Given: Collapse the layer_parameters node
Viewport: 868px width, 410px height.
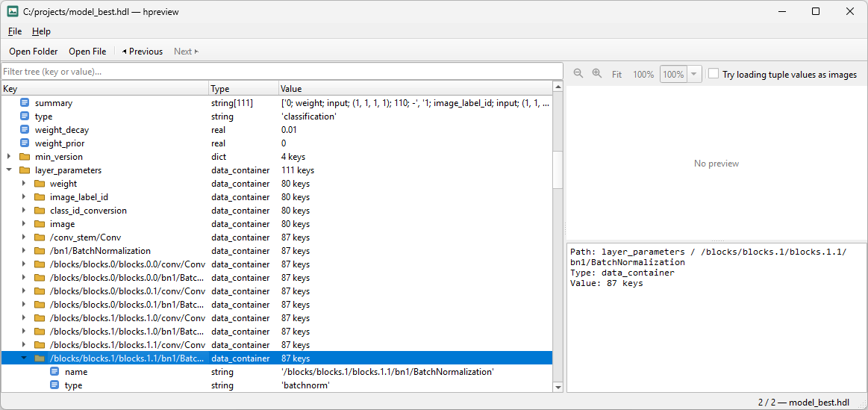Looking at the screenshot, I should [9, 170].
